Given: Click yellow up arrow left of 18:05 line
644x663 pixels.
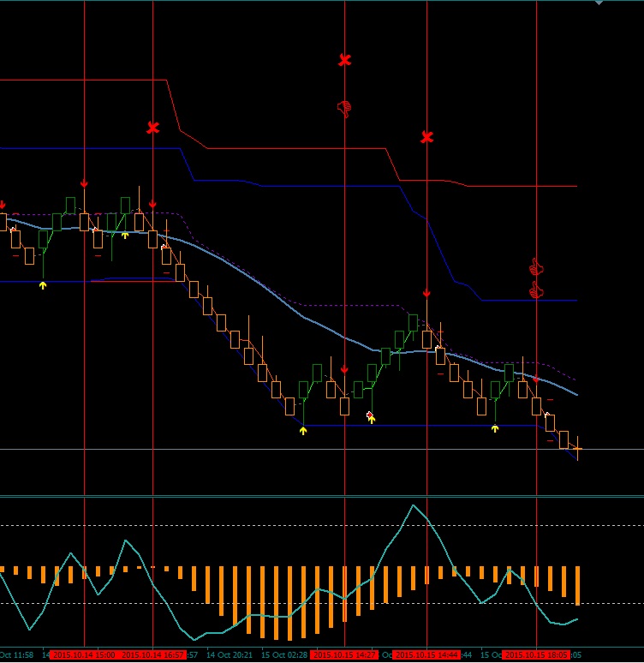Looking at the screenshot, I should point(495,429).
